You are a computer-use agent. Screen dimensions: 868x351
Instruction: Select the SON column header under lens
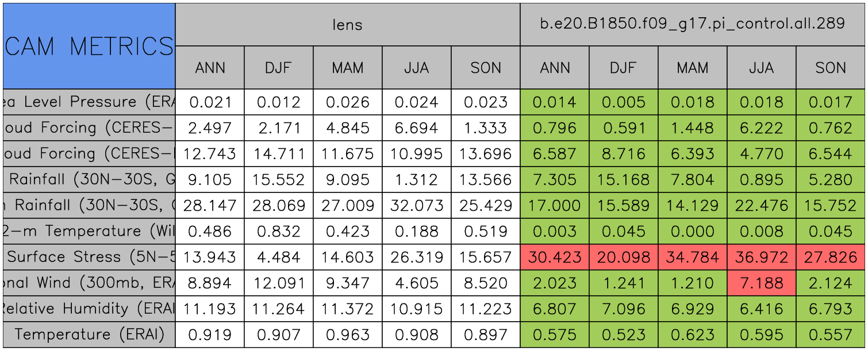pos(486,68)
